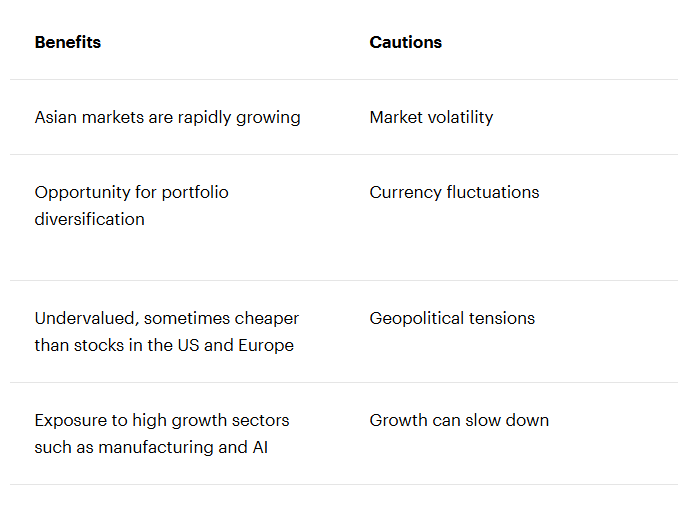Click the word 'AI' in last row

[x=260, y=447]
